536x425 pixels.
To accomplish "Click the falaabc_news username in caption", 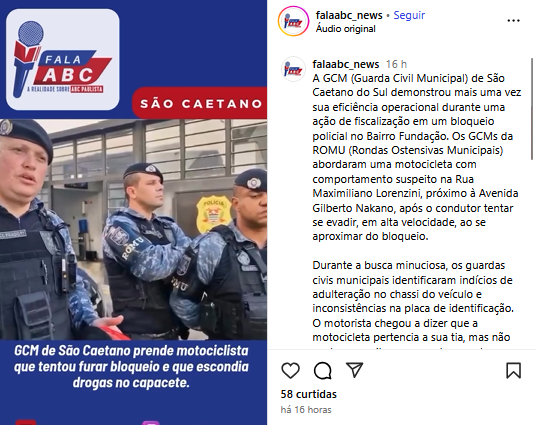I will (346, 64).
